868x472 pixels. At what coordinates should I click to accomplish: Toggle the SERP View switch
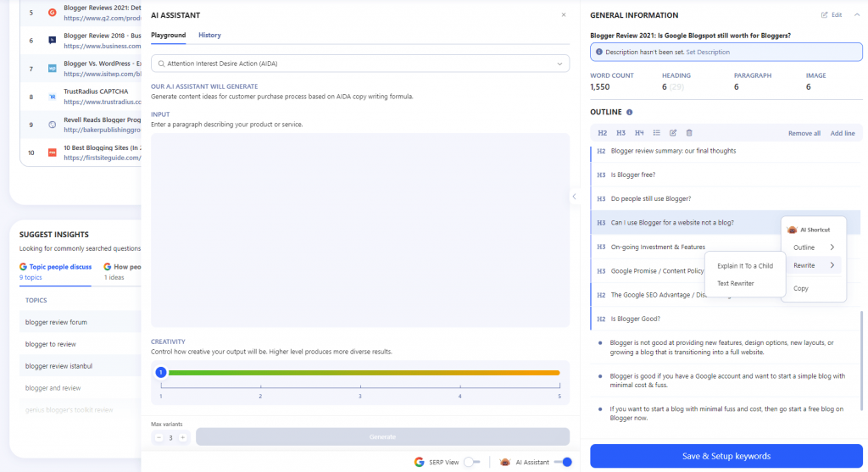coord(471,462)
